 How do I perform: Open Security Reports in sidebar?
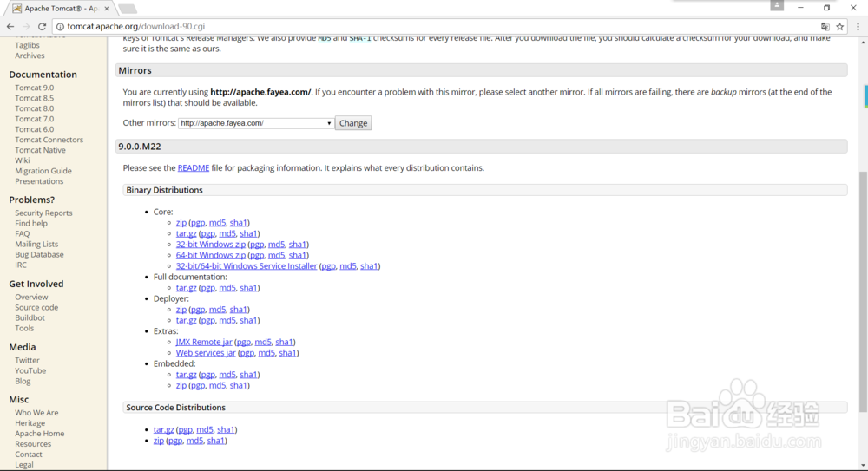pos(43,213)
